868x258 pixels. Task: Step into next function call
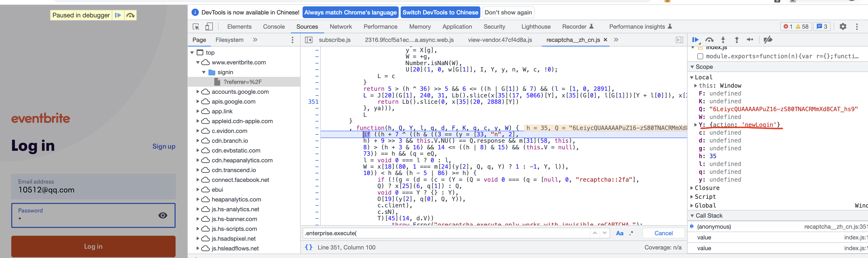tap(723, 40)
